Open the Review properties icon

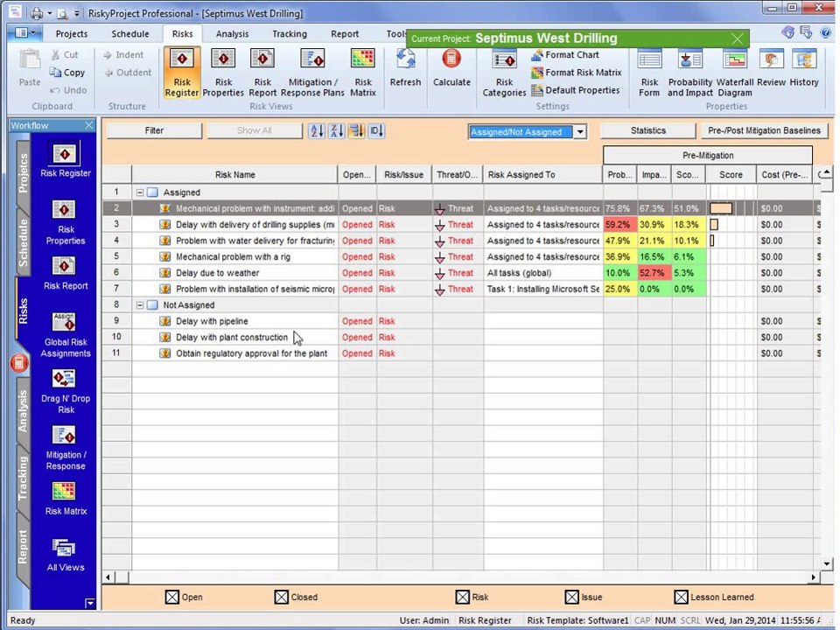click(x=772, y=68)
